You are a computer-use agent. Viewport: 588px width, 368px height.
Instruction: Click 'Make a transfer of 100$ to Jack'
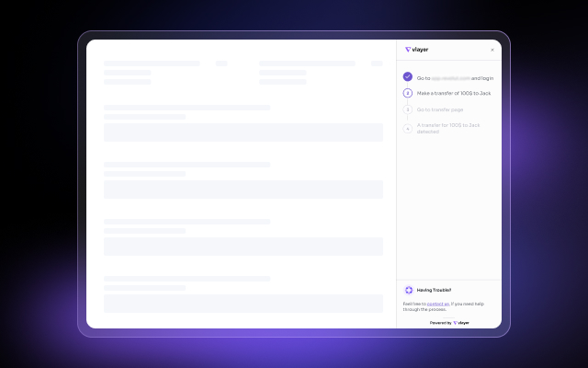(x=454, y=93)
